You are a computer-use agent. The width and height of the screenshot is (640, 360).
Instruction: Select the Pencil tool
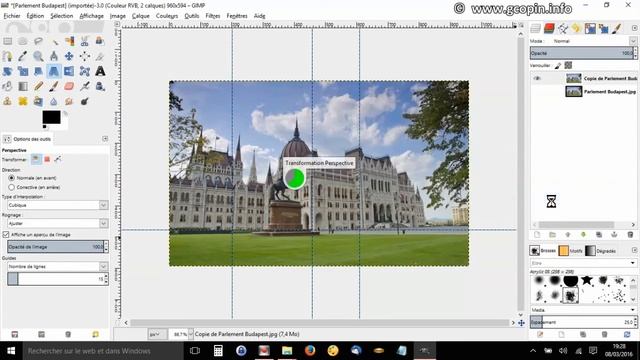tap(38, 86)
